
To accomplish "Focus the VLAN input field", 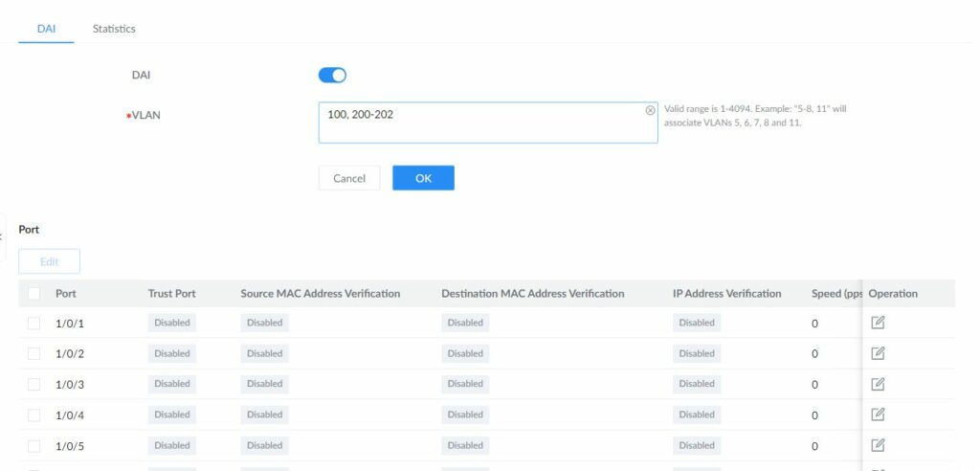I will click(487, 123).
